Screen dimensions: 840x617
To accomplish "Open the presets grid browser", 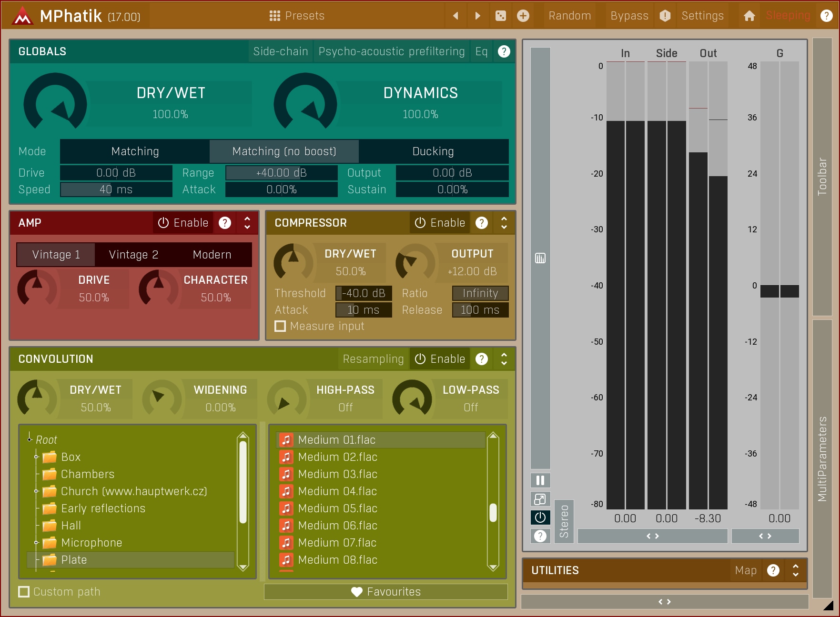I will [x=296, y=16].
